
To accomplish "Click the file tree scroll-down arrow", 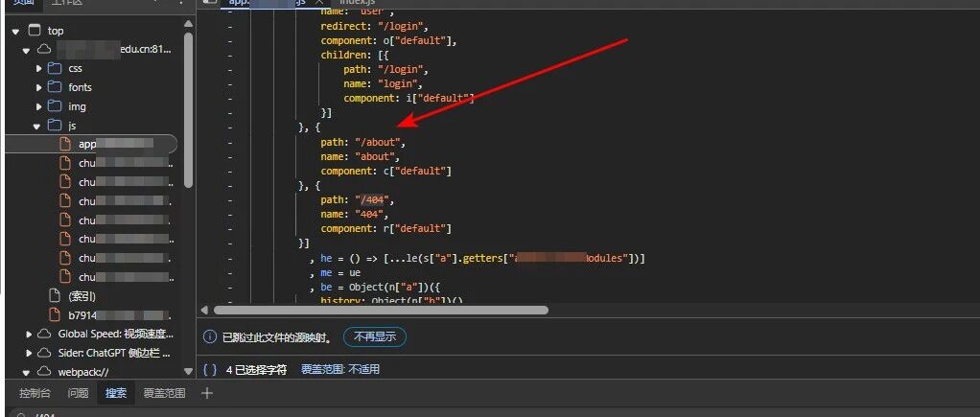I will 188,371.
